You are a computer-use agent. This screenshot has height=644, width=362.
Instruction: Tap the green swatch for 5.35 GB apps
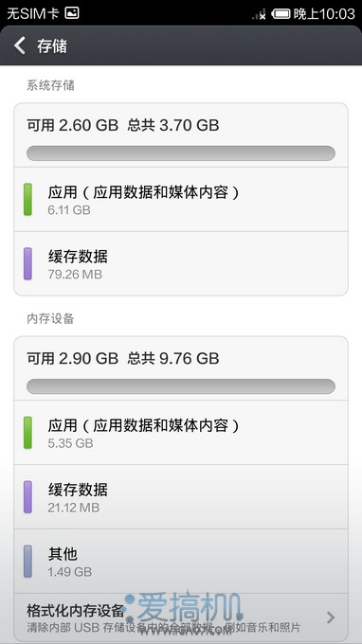tap(27, 433)
